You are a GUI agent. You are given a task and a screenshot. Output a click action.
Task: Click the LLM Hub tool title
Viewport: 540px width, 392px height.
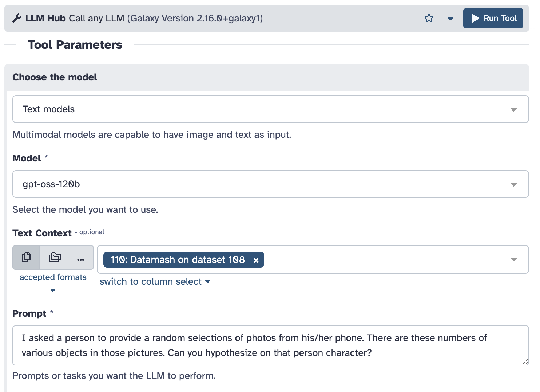(45, 18)
